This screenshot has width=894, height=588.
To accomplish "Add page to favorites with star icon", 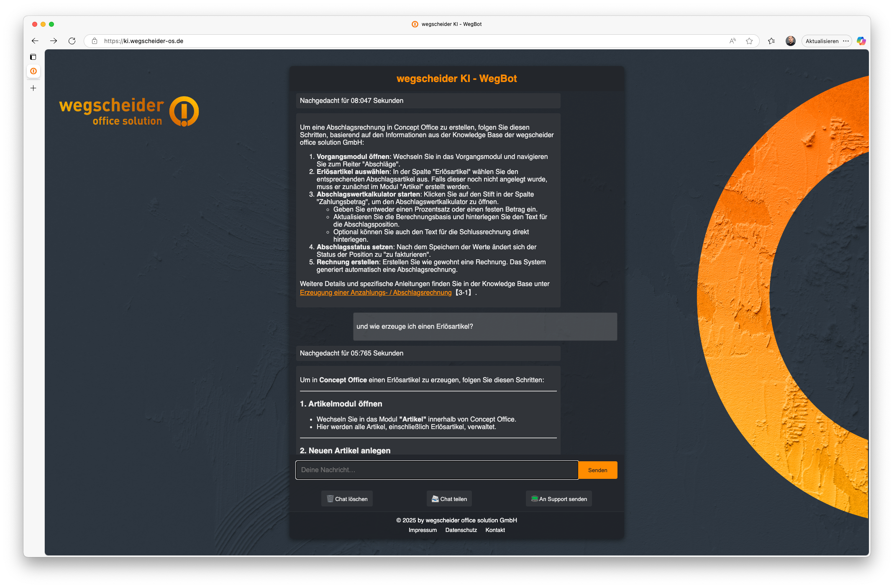I will click(x=749, y=41).
